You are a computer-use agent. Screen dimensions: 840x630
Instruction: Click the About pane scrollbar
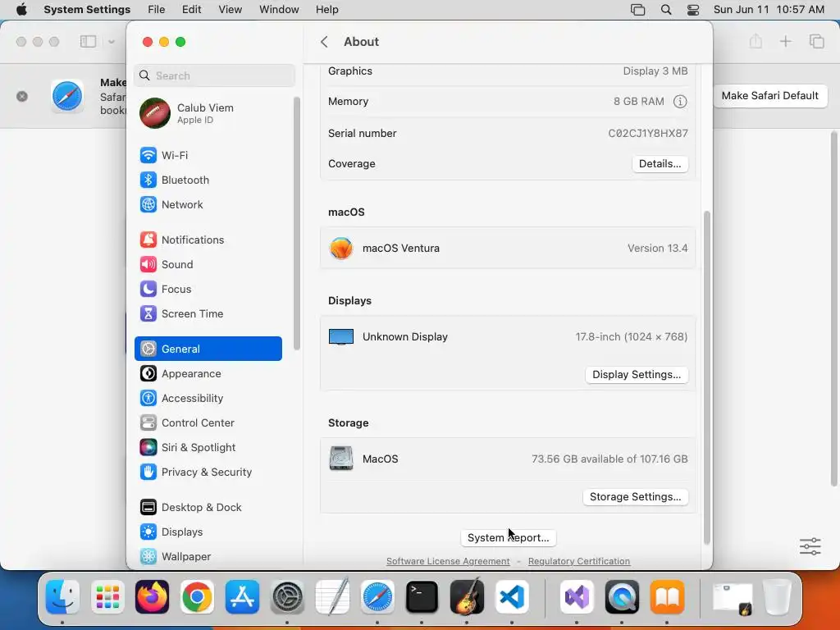point(706,377)
